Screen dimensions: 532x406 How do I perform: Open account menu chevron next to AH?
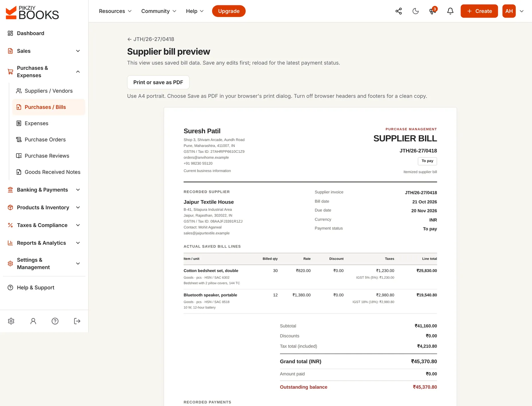point(522,11)
